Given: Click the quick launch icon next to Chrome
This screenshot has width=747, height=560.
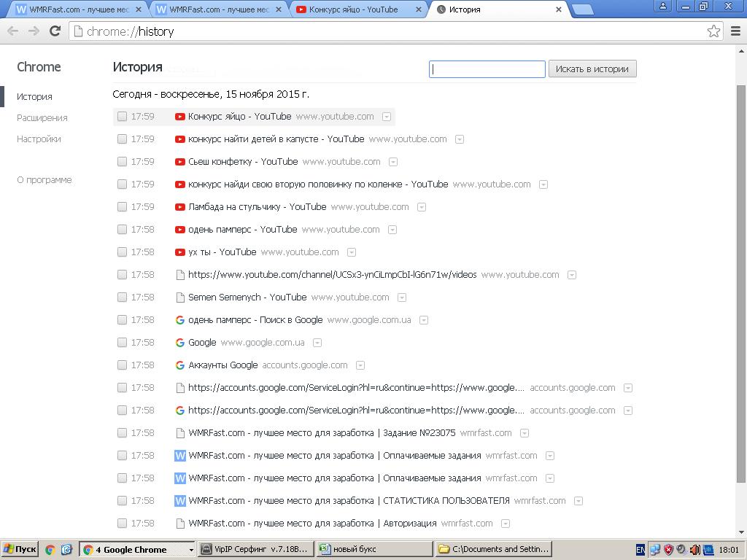Looking at the screenshot, I should (66, 550).
